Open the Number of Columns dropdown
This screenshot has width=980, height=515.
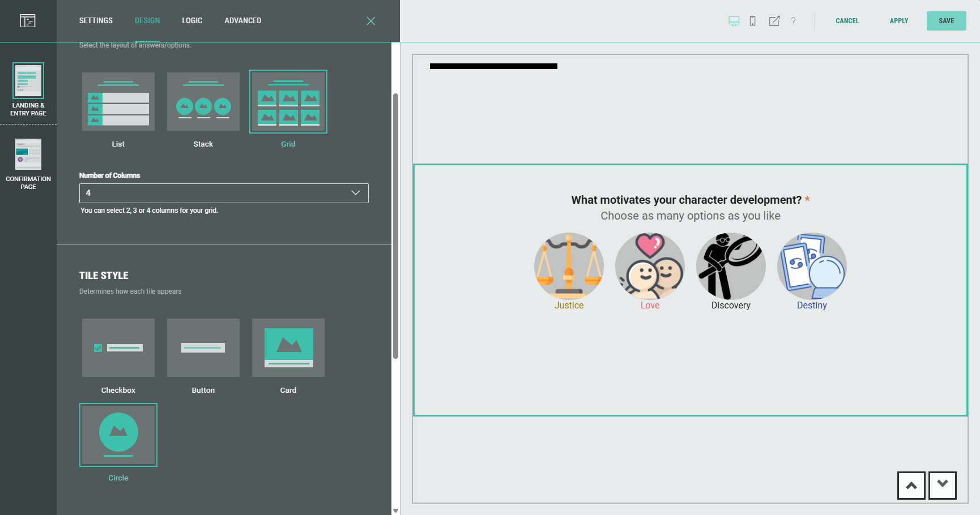[x=224, y=193]
